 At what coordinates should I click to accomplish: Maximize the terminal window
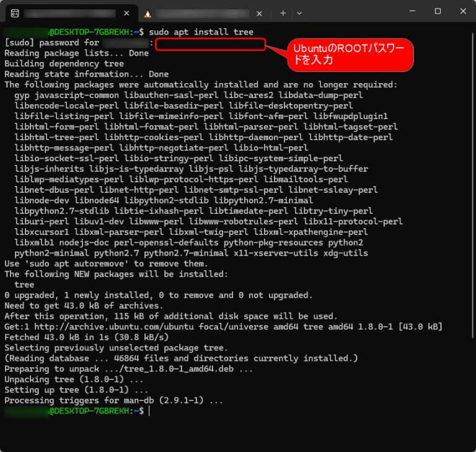coord(438,11)
